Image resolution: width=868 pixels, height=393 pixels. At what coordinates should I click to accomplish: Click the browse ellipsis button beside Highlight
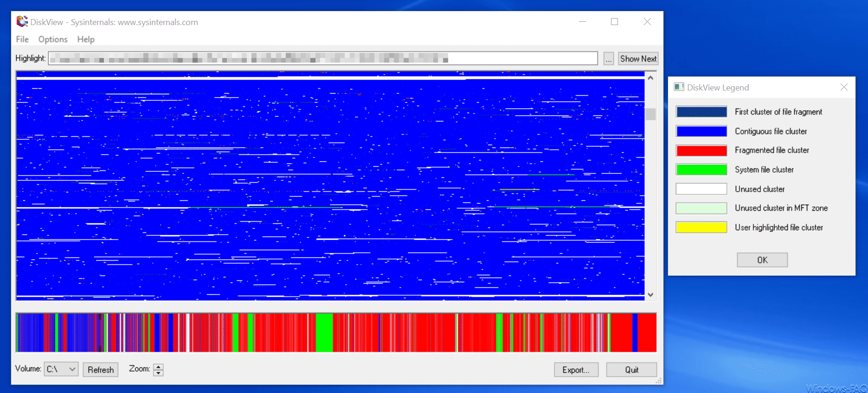click(x=608, y=59)
